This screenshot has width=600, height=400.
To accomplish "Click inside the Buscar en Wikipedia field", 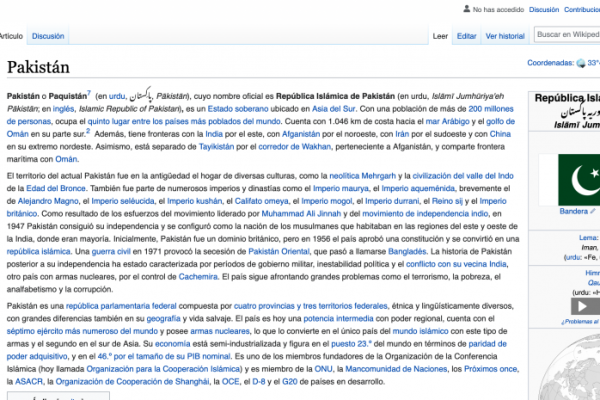I will tap(567, 34).
